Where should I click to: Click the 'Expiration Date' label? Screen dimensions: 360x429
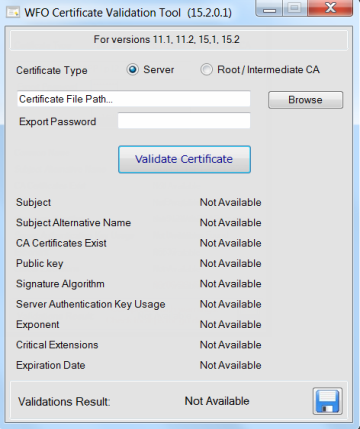51,365
